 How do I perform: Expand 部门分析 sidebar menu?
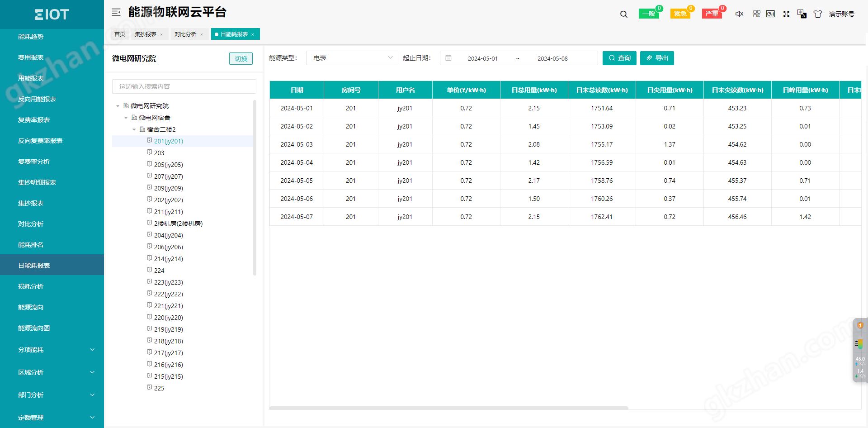pos(52,395)
